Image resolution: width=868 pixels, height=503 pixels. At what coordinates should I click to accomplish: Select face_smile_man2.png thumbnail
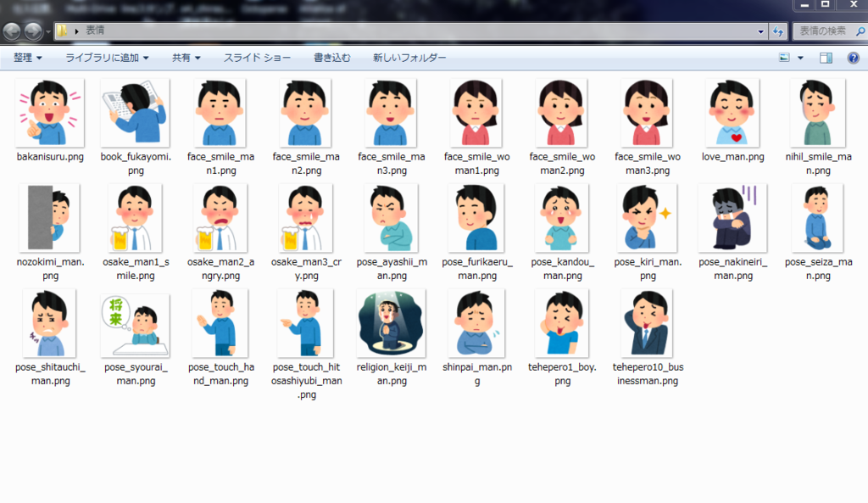point(305,113)
